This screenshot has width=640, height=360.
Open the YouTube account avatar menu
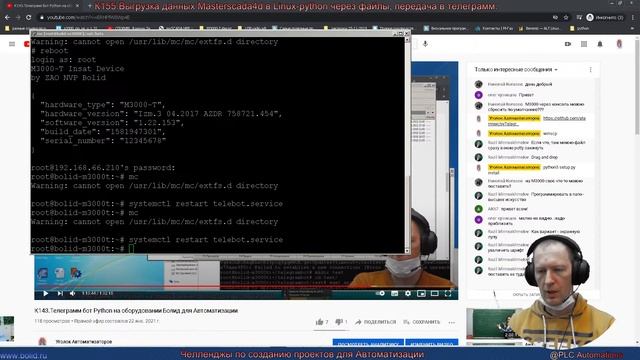coord(619,44)
